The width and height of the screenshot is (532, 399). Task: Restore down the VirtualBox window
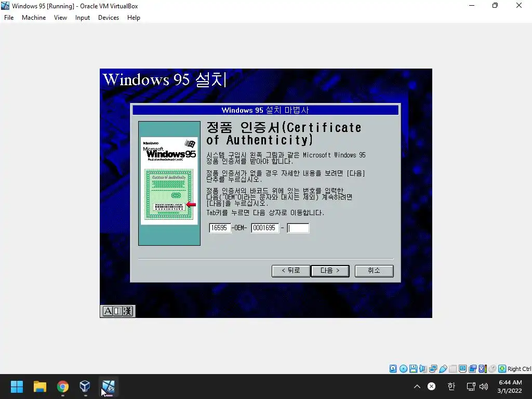point(495,6)
